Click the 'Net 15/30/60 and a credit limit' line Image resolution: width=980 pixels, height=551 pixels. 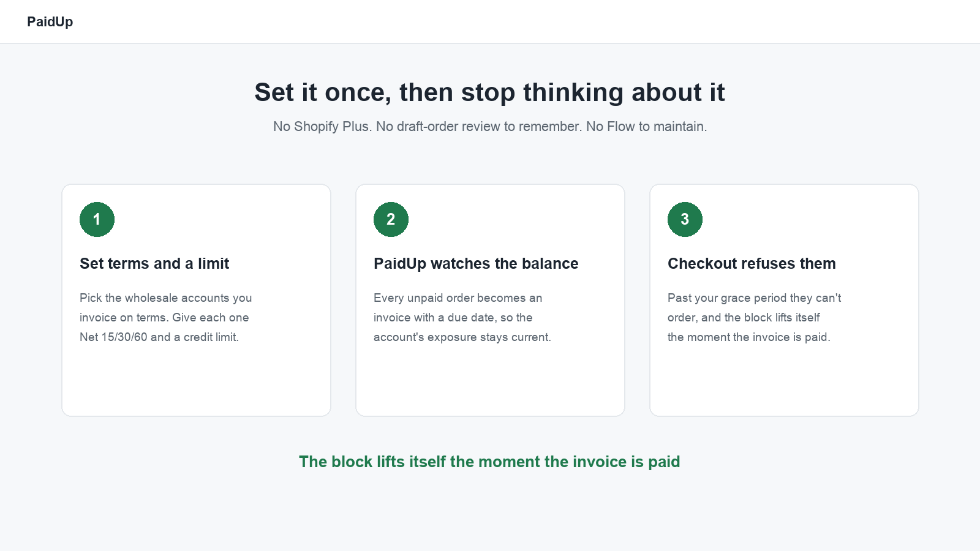(159, 337)
